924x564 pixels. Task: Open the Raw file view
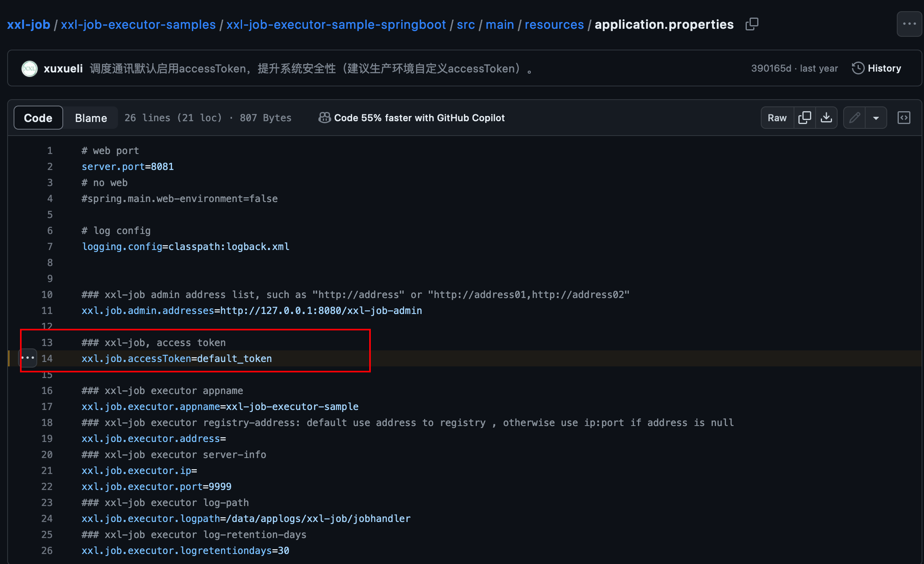coord(777,118)
